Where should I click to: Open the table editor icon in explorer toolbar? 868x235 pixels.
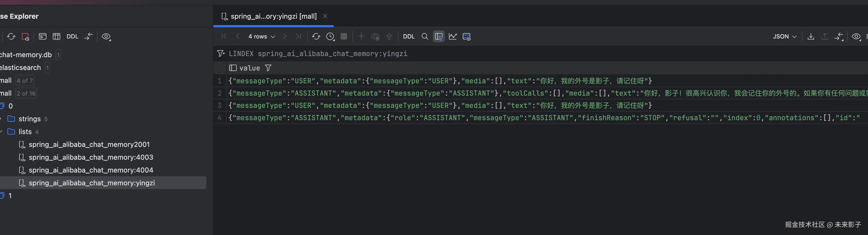tap(57, 37)
